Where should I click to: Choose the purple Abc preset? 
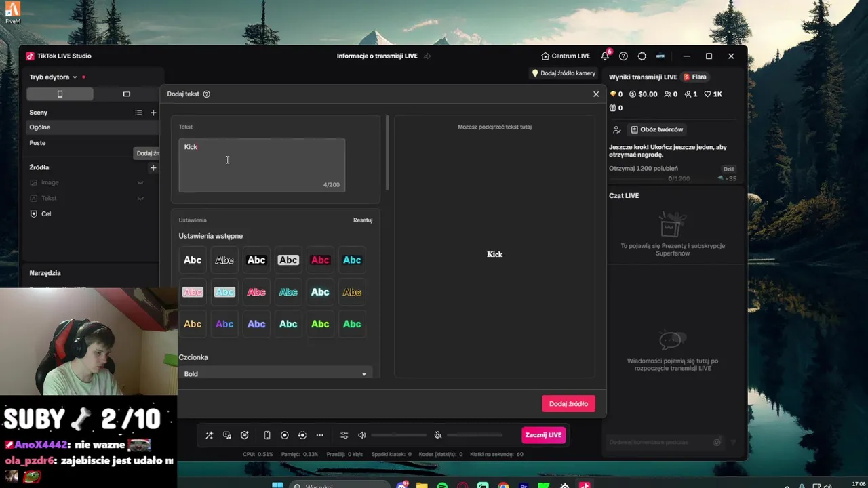tap(224, 324)
